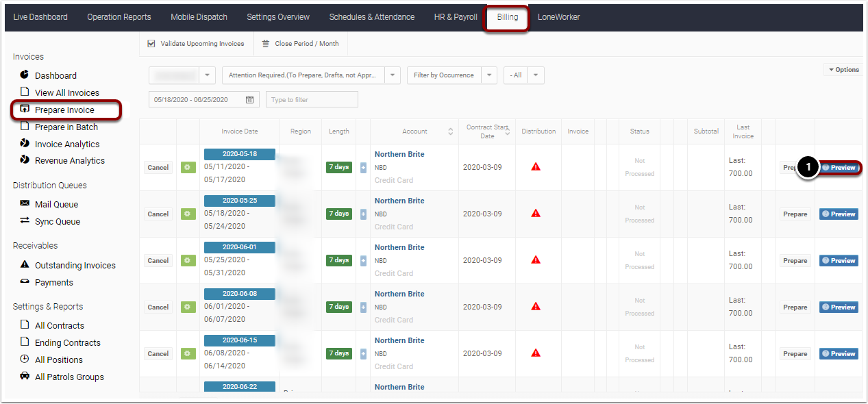Viewport: 868px width, 404px height.
Task: Cancel the 2020-05-25 invoice
Action: point(158,214)
